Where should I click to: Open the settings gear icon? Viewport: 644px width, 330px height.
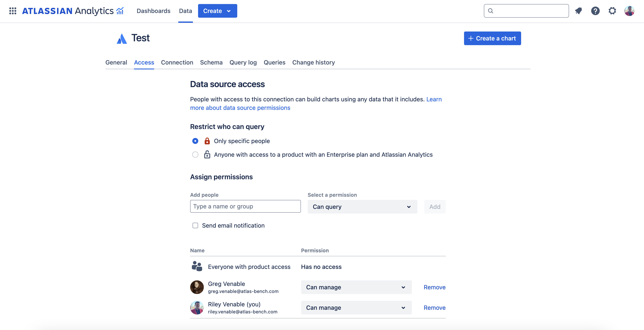612,11
